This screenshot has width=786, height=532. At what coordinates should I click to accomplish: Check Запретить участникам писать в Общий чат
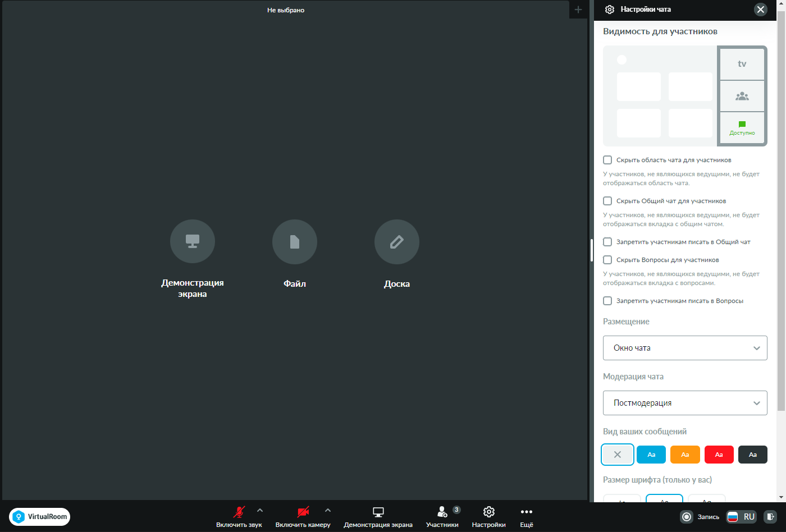[x=607, y=242]
